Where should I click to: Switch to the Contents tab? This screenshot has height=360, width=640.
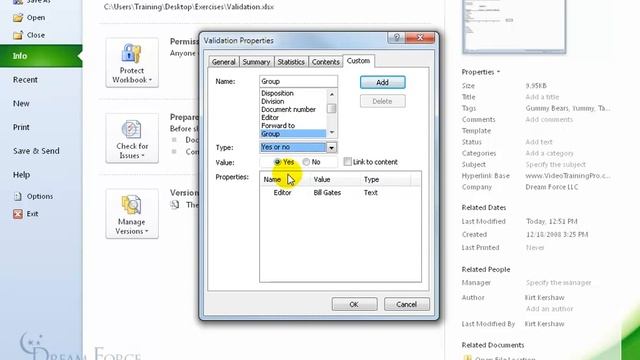[x=326, y=62]
